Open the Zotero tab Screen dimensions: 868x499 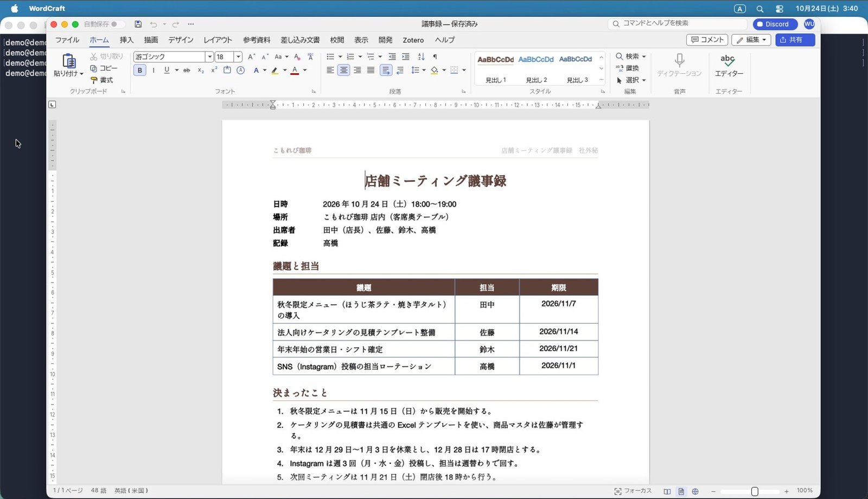413,40
